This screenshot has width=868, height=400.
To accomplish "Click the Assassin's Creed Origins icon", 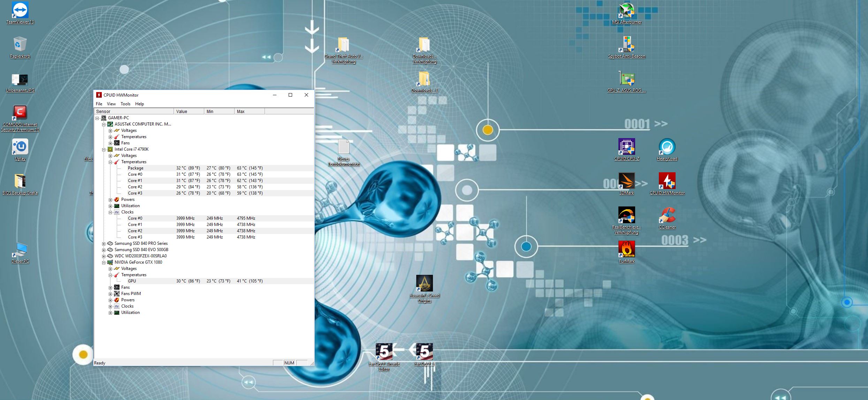I will tap(424, 284).
